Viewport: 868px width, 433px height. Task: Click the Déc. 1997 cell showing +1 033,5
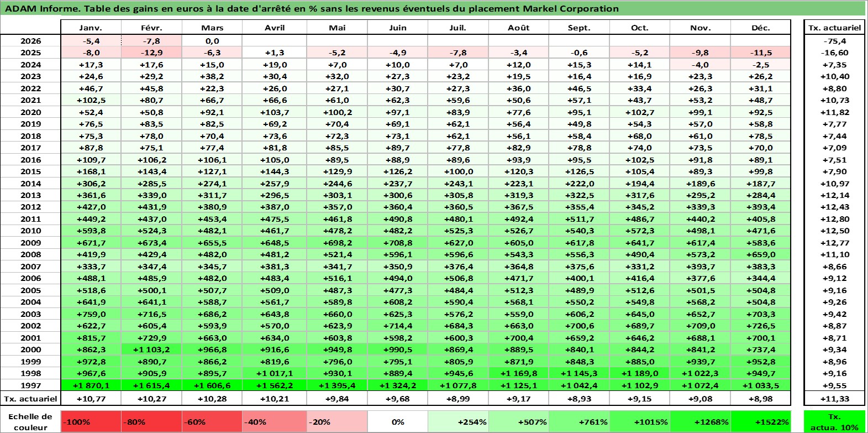click(x=761, y=385)
